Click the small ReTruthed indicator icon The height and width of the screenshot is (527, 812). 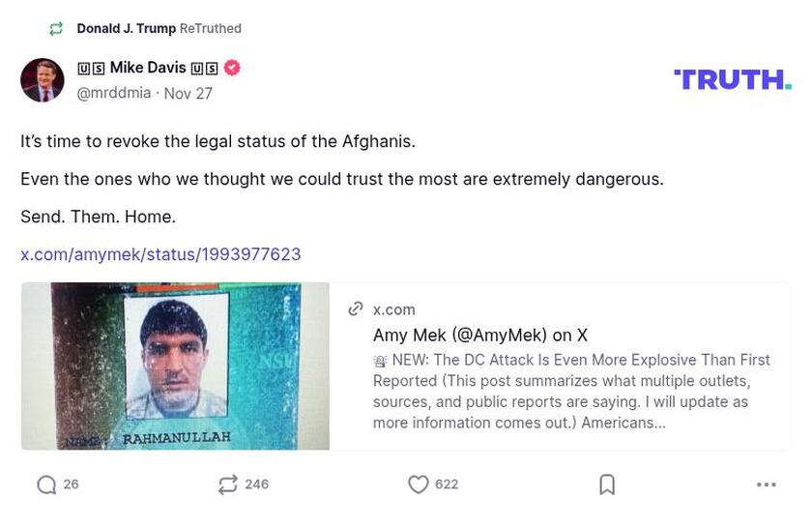56,29
